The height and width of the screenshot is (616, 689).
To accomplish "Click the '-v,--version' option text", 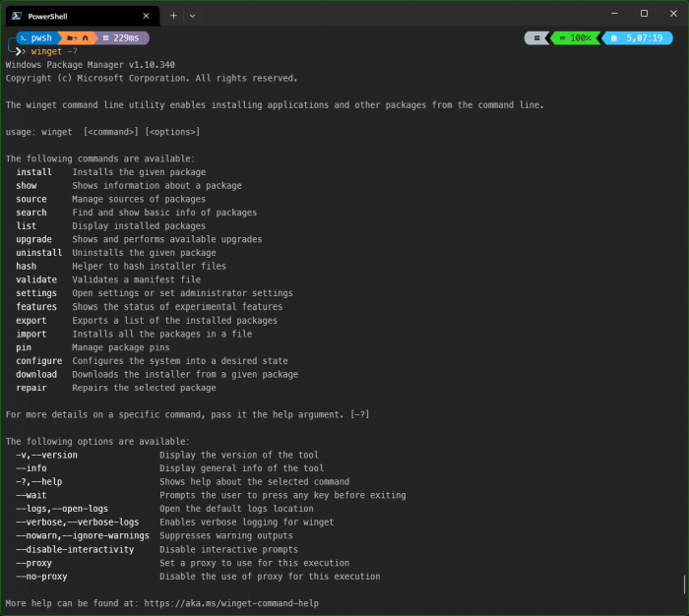I will (x=46, y=456).
